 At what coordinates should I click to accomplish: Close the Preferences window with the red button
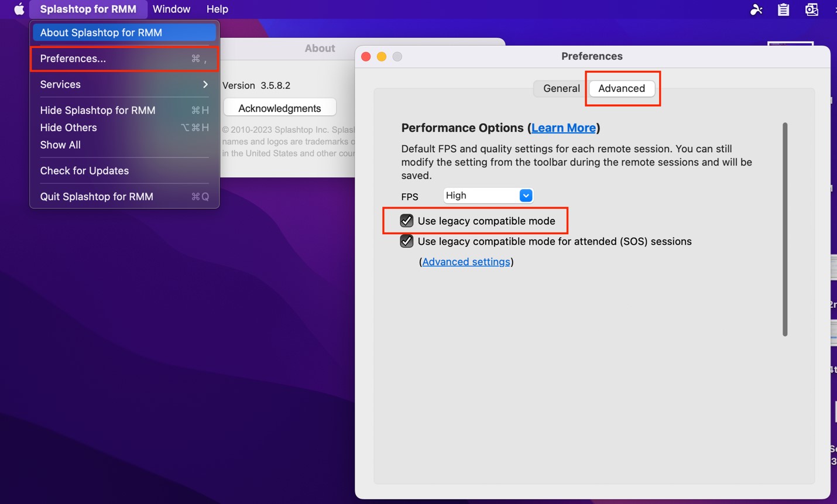[366, 57]
